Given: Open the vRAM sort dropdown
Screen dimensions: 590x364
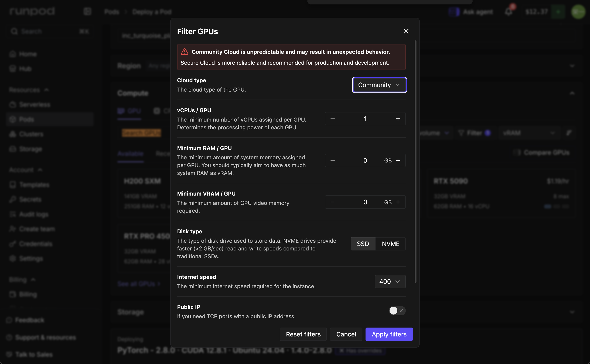Looking at the screenshot, I should pyautogui.click(x=529, y=133).
